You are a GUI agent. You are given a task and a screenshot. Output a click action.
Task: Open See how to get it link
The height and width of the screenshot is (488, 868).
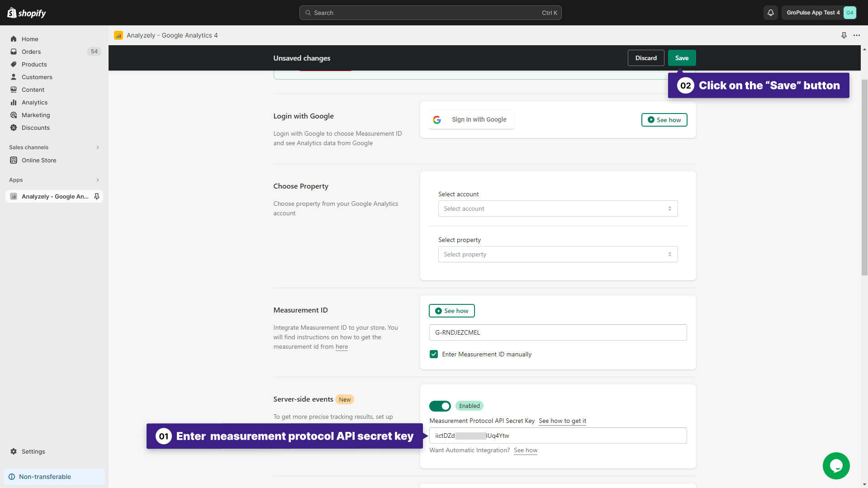[x=562, y=421]
